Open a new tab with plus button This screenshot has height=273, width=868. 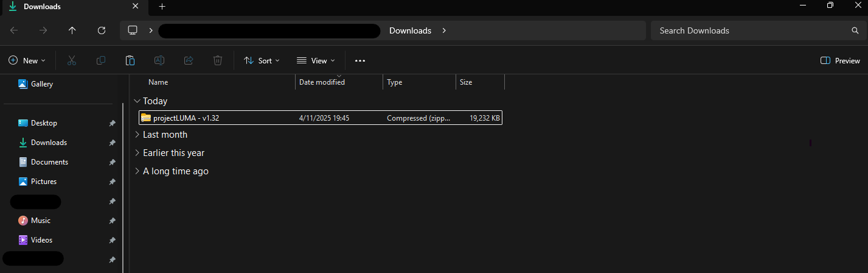point(162,6)
